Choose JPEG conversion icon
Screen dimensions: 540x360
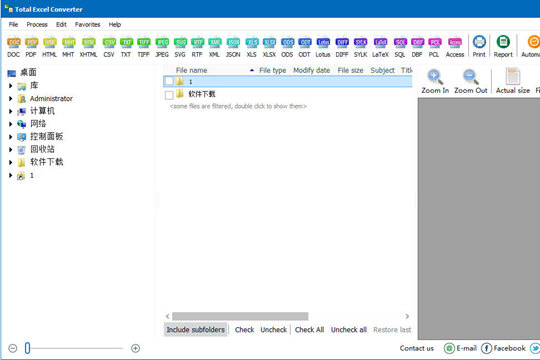[162, 47]
